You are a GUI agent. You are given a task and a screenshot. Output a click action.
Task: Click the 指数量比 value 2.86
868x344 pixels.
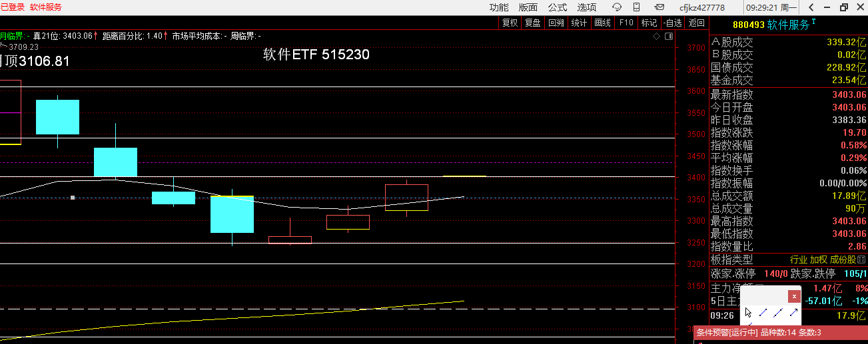point(856,246)
